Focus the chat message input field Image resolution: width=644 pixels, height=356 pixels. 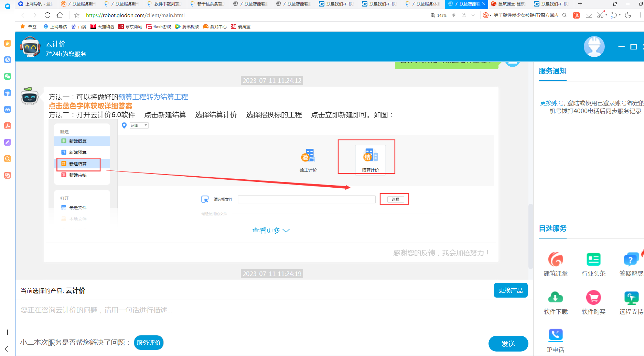click(x=273, y=316)
